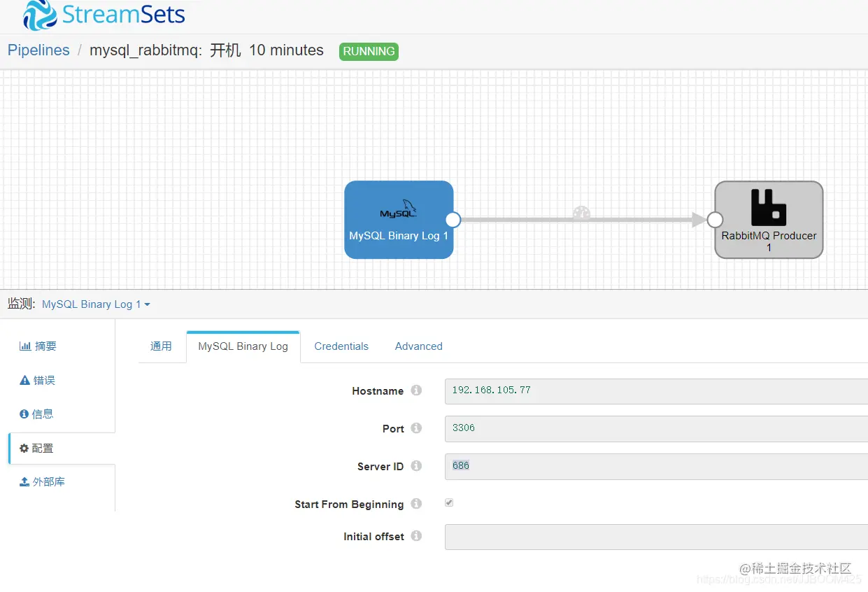
Task: Click the Port label
Action: click(x=393, y=429)
